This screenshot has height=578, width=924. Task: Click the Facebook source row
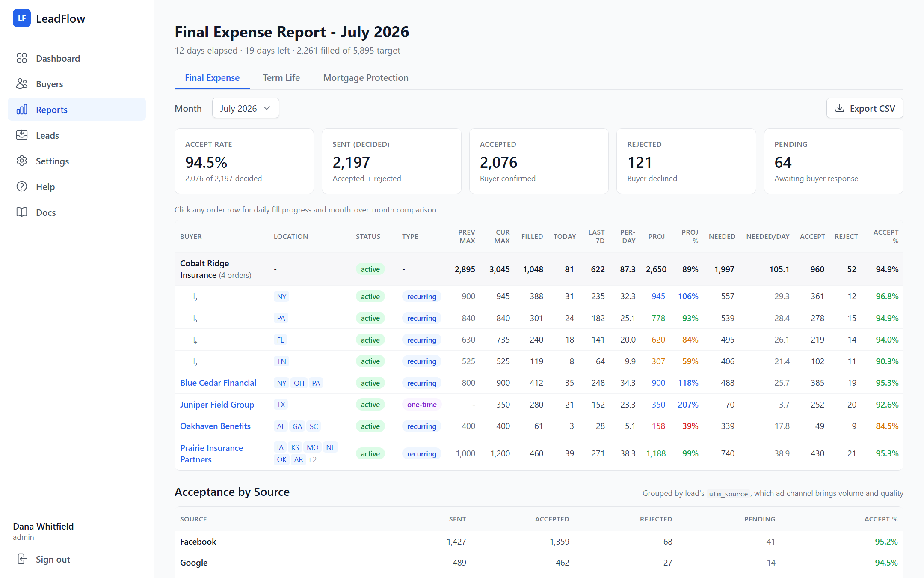pyautogui.click(x=539, y=542)
